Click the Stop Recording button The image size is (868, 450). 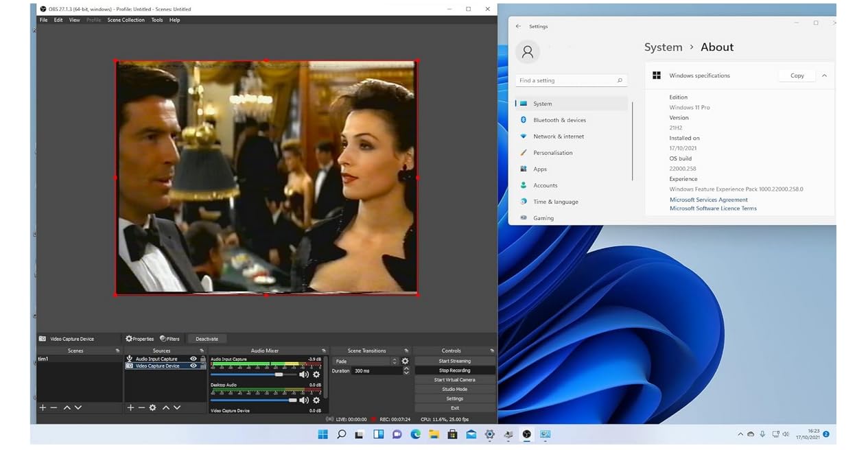[454, 370]
